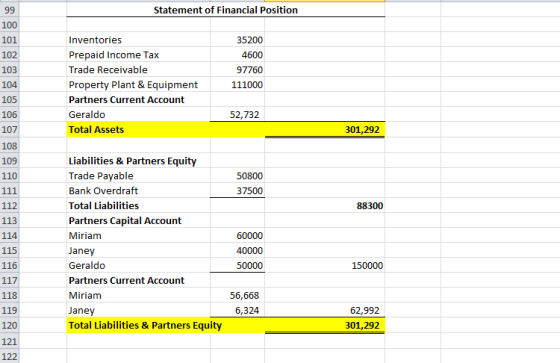Select the value 111000
The width and height of the screenshot is (560, 363).
pos(238,85)
